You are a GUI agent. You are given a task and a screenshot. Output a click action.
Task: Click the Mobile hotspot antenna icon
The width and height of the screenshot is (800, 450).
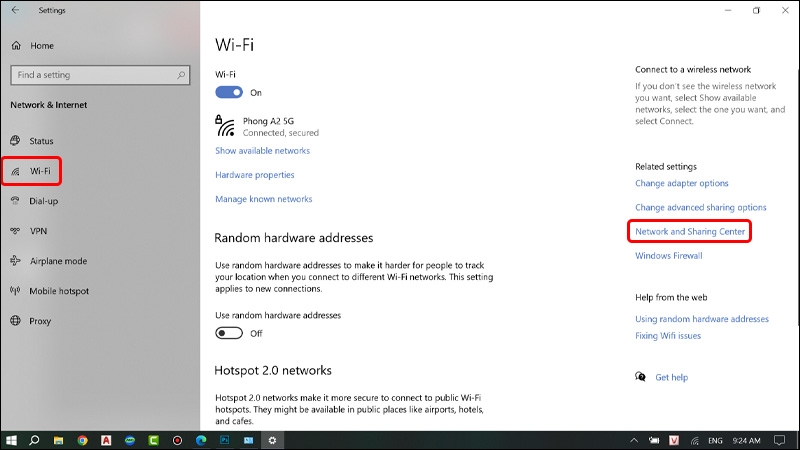point(15,290)
